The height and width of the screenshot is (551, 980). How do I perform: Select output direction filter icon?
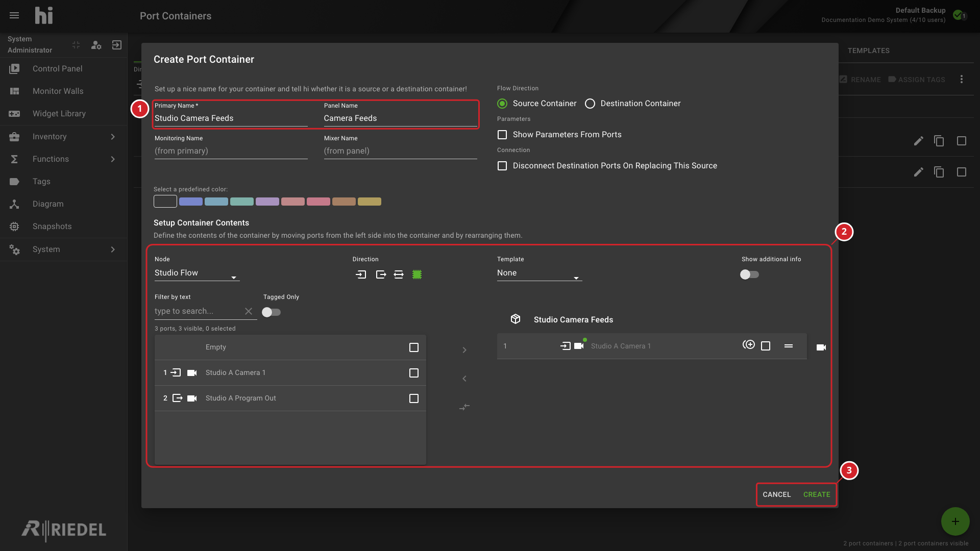(381, 274)
